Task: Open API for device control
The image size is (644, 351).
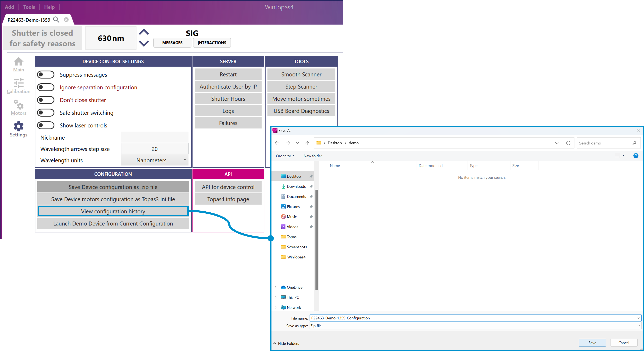Action: pyautogui.click(x=228, y=187)
